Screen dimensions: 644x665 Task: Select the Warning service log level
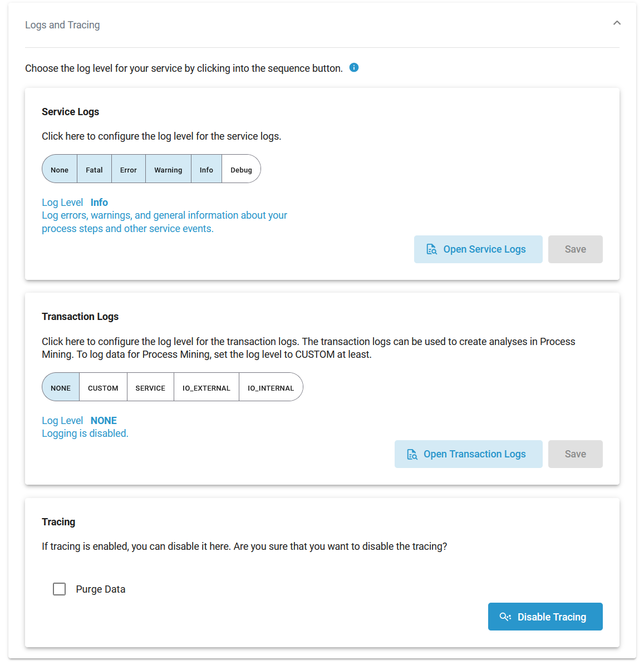click(168, 170)
